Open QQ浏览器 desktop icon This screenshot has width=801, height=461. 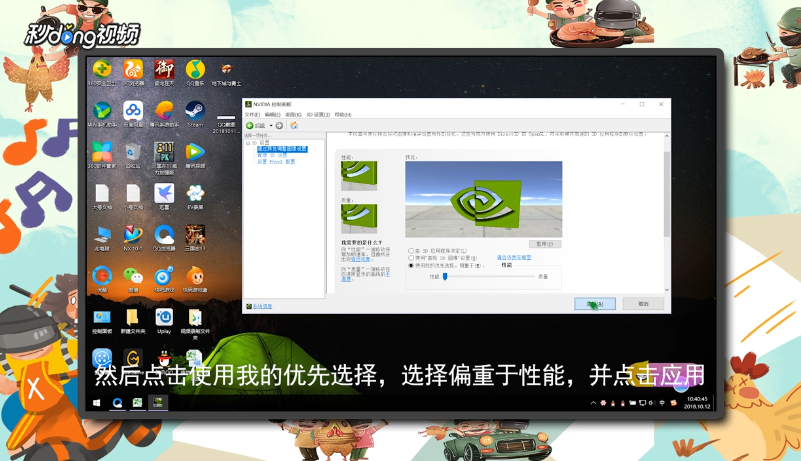pyautogui.click(x=164, y=238)
